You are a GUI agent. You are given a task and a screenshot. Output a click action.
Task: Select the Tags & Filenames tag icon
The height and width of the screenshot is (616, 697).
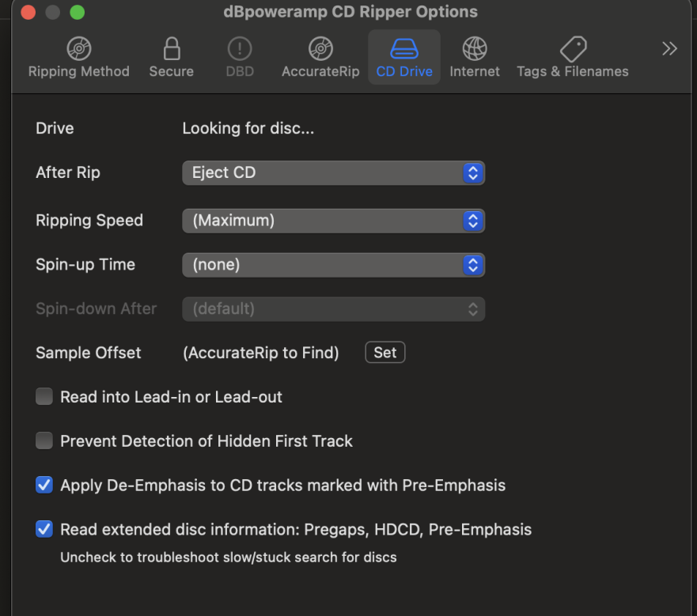coord(573,48)
